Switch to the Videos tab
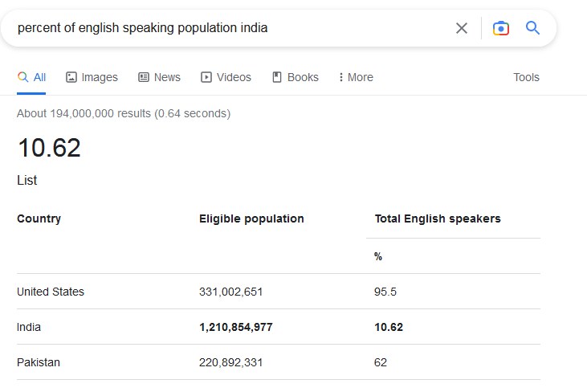The image size is (587, 392). click(x=234, y=77)
